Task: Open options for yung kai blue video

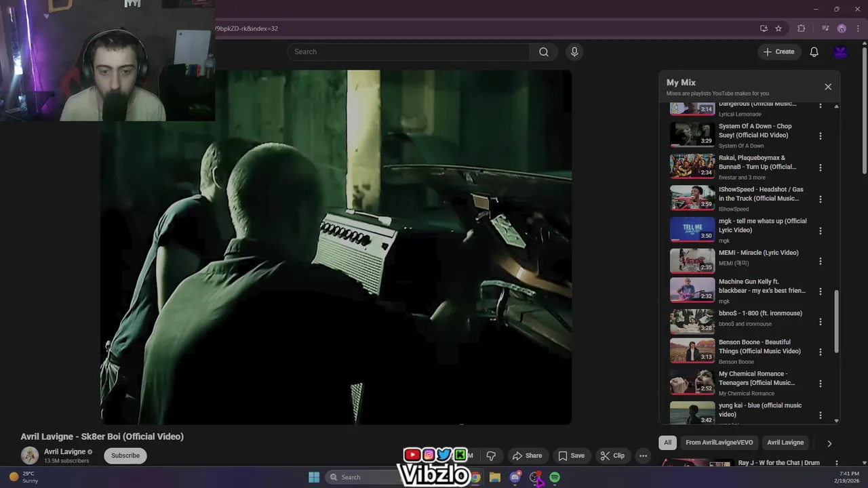Action: click(x=820, y=415)
